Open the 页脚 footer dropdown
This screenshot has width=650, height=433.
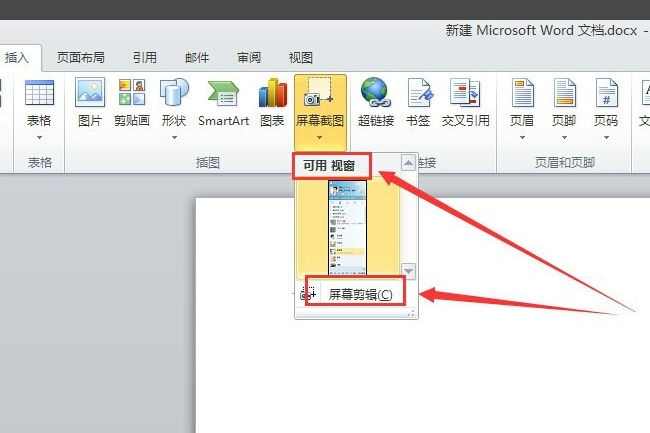(x=564, y=110)
